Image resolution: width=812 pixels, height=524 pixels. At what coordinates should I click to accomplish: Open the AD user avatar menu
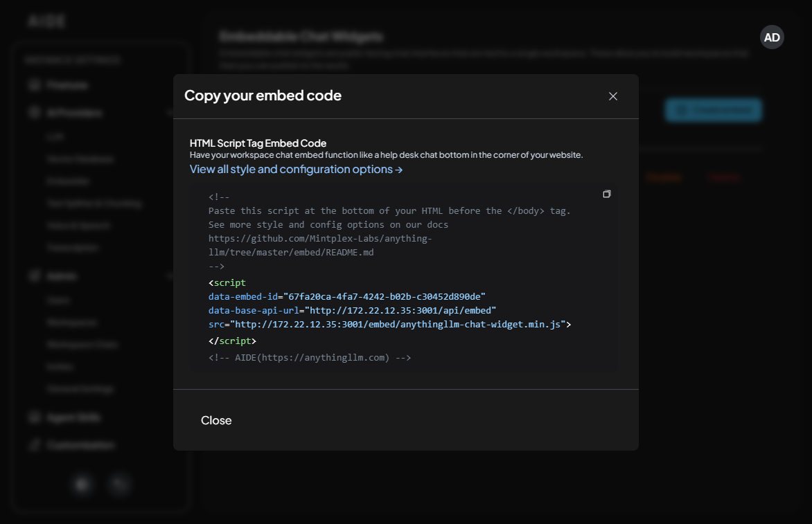[x=772, y=37]
